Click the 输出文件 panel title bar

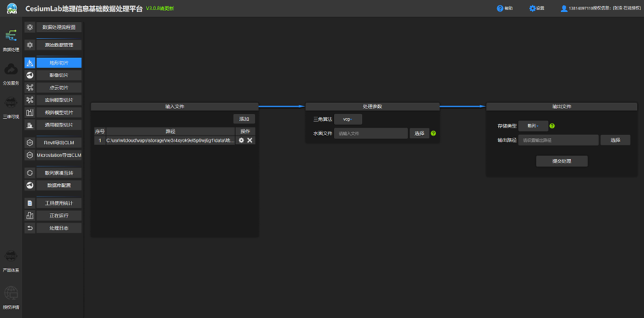(x=562, y=106)
